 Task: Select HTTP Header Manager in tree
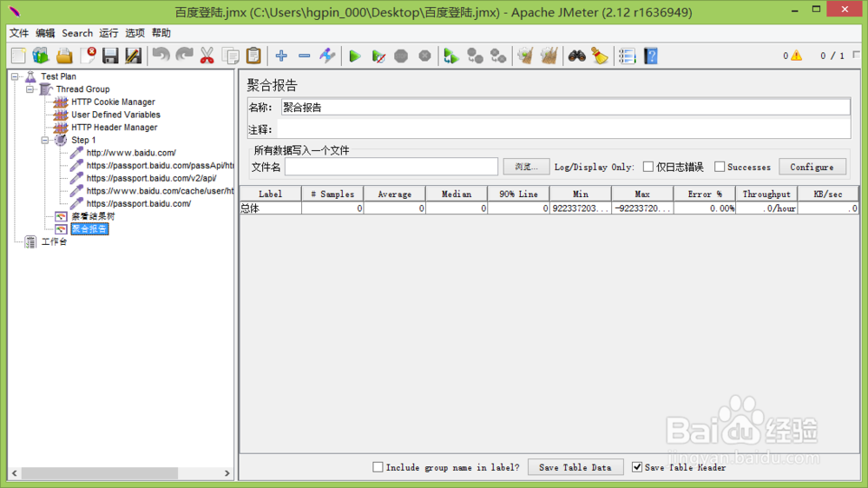[114, 128]
